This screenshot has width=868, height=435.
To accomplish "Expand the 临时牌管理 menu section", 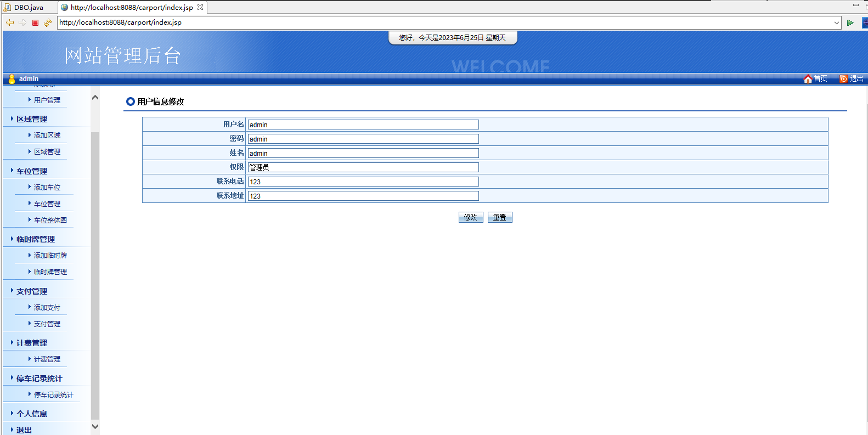I will point(36,239).
